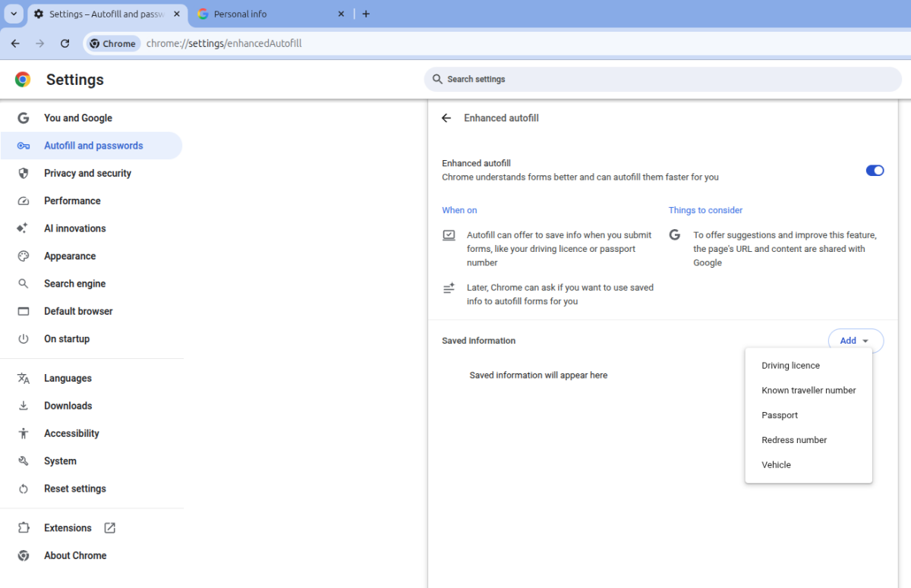
Task: Click the Performance gauge icon in sidebar
Action: pyautogui.click(x=24, y=201)
